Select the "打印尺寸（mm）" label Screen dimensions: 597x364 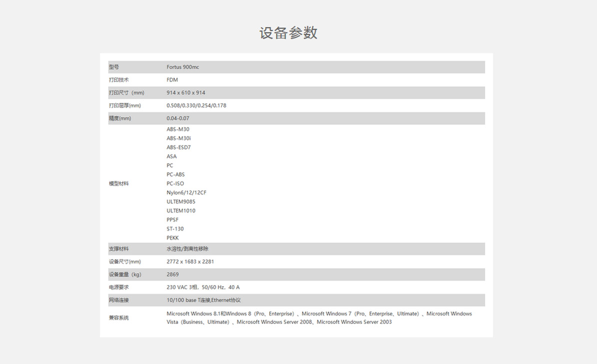(x=126, y=93)
